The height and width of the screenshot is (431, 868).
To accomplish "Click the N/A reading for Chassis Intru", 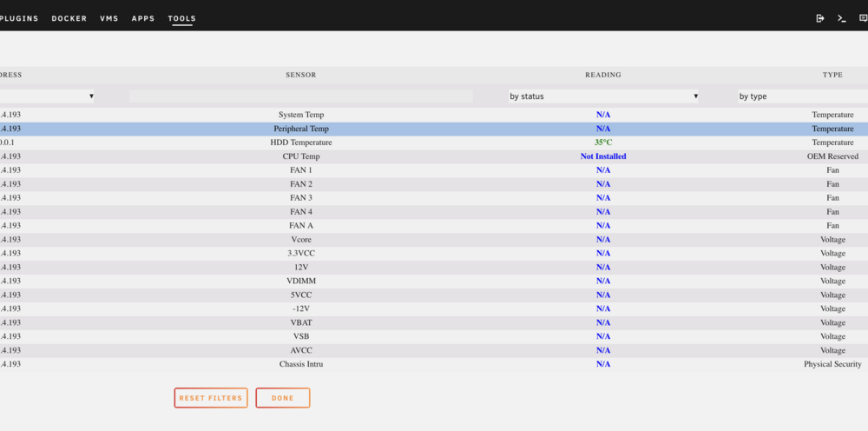I will point(603,364).
